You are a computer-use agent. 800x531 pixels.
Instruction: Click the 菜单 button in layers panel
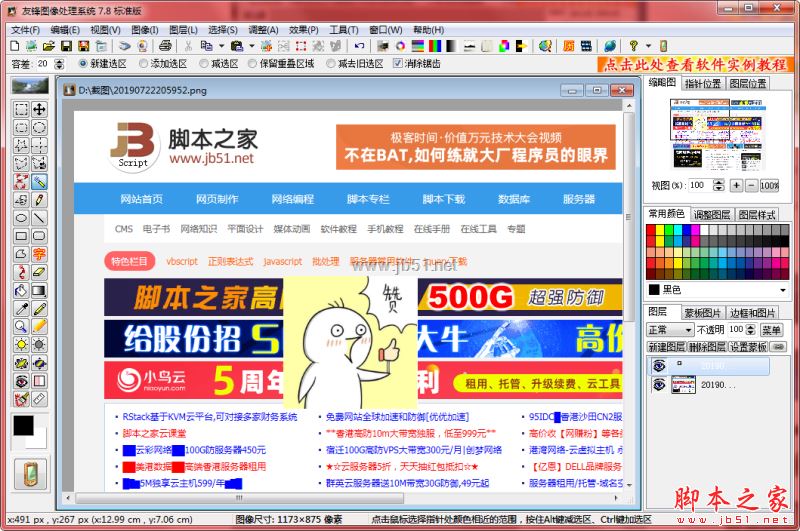(x=771, y=330)
